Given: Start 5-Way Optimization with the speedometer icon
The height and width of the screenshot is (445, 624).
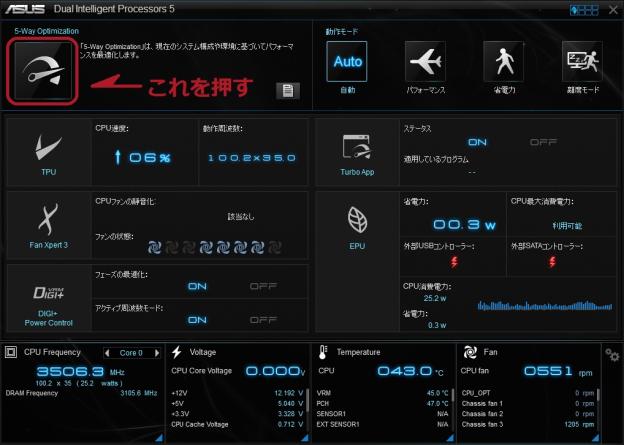Looking at the screenshot, I should 43,72.
